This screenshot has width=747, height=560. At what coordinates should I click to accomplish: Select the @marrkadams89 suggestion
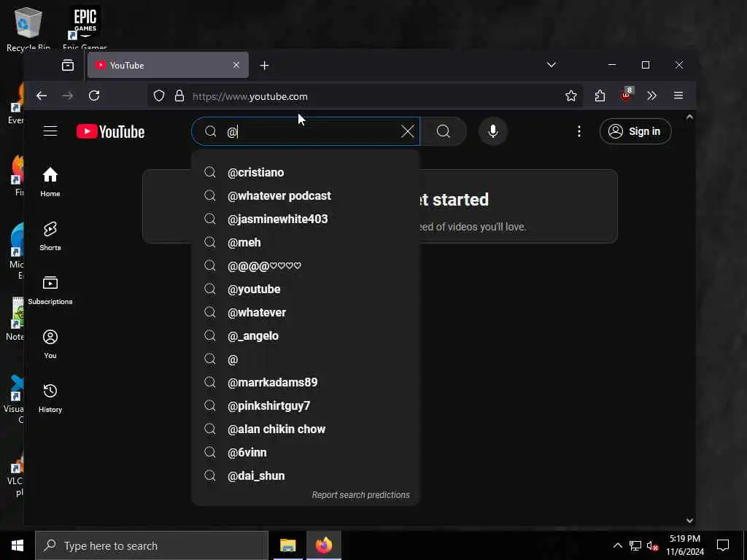(x=306, y=382)
